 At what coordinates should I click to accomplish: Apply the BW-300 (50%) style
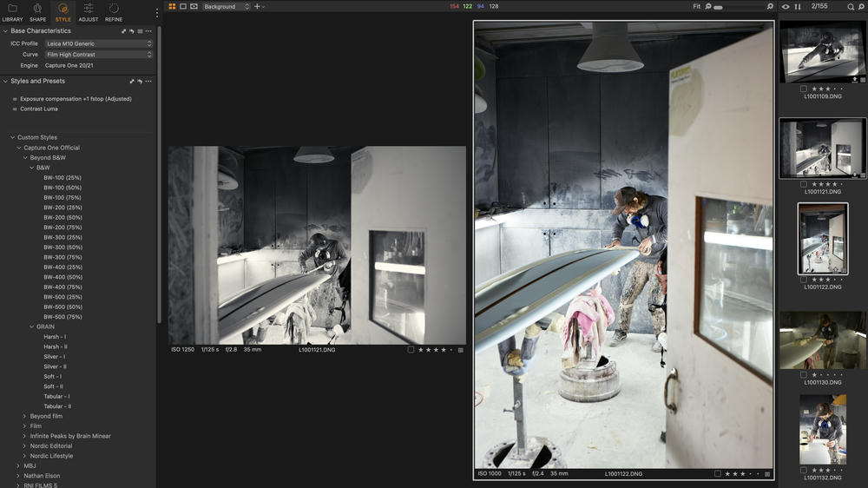(62, 247)
